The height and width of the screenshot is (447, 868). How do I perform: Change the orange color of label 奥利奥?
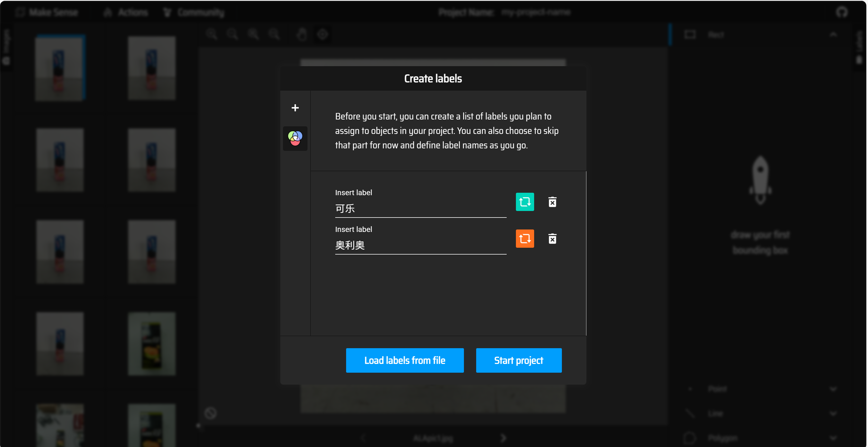(525, 239)
